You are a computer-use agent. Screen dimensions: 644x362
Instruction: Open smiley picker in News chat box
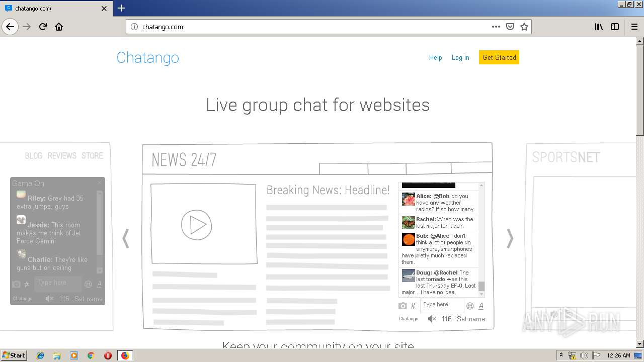click(470, 306)
